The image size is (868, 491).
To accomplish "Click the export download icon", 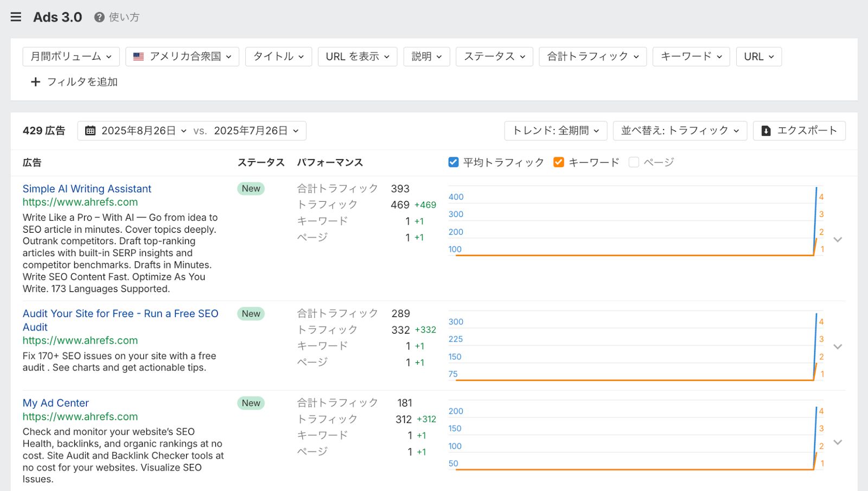I will [766, 131].
